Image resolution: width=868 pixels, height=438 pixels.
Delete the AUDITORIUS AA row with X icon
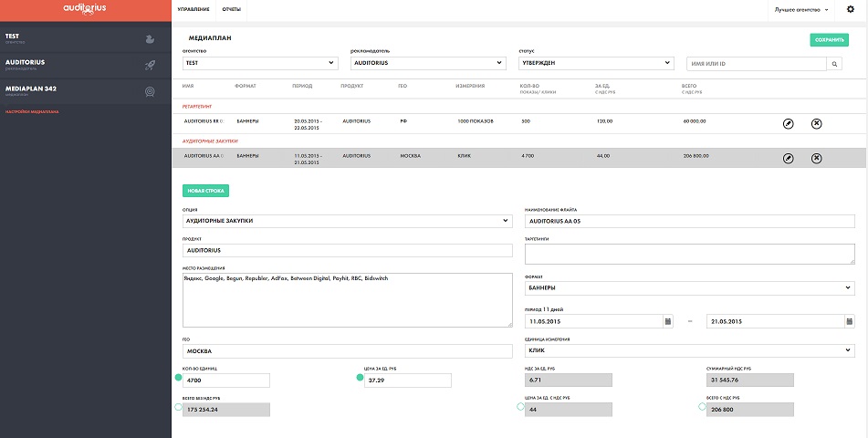(816, 158)
